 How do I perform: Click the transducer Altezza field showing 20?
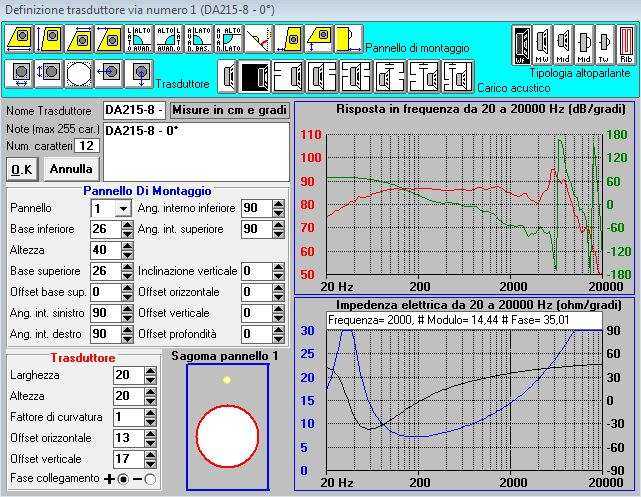point(128,396)
